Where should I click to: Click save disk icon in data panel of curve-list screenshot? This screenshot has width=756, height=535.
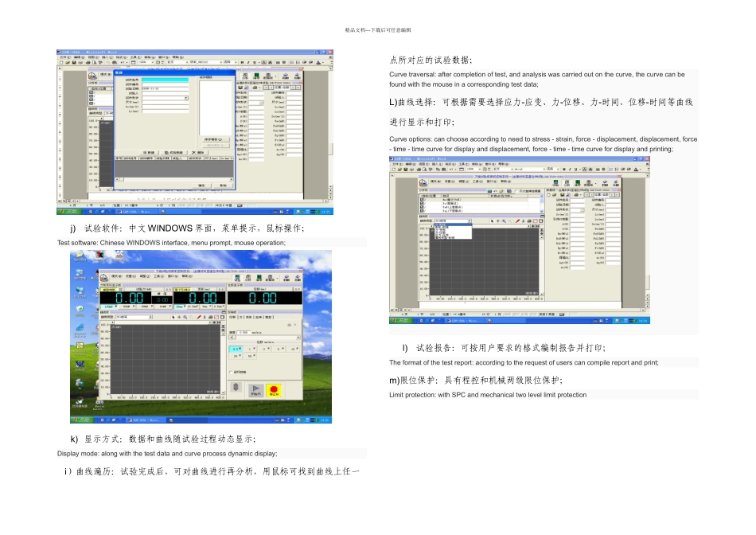(562, 195)
